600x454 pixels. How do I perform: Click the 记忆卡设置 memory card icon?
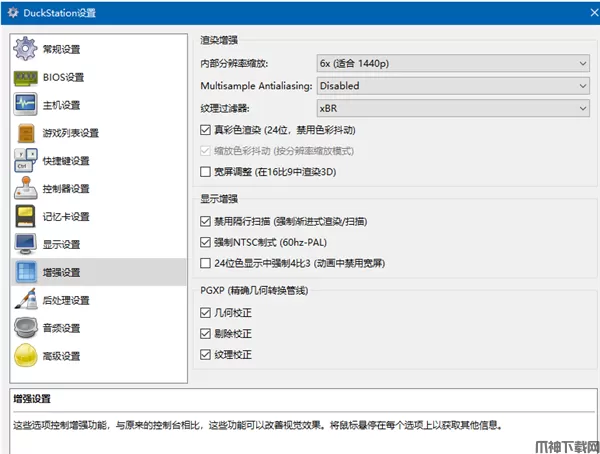point(27,217)
